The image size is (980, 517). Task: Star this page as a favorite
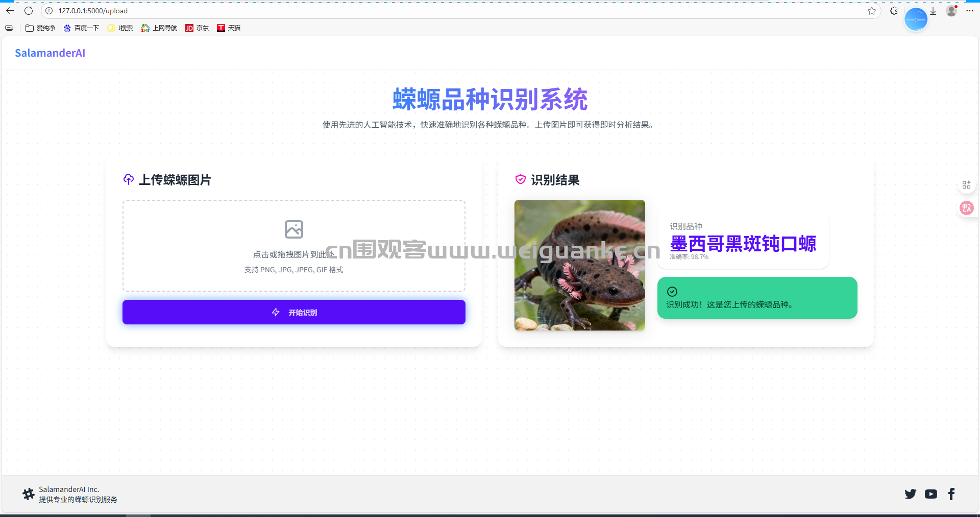871,11
